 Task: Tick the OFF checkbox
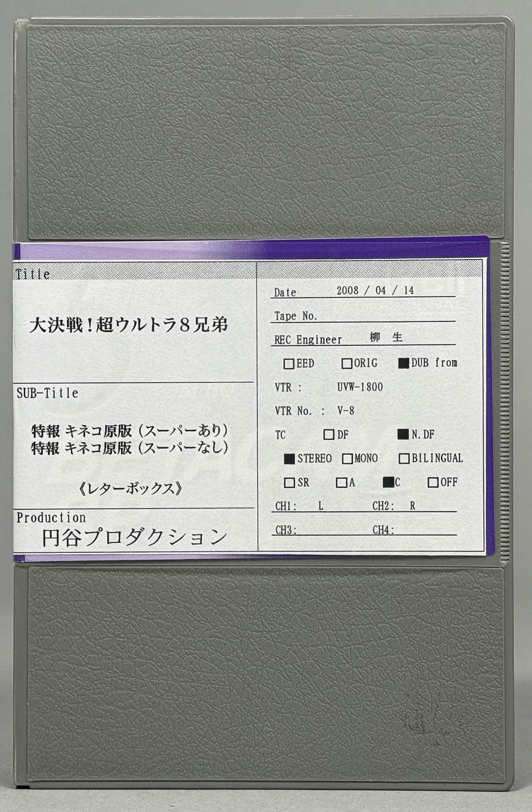[x=433, y=482]
